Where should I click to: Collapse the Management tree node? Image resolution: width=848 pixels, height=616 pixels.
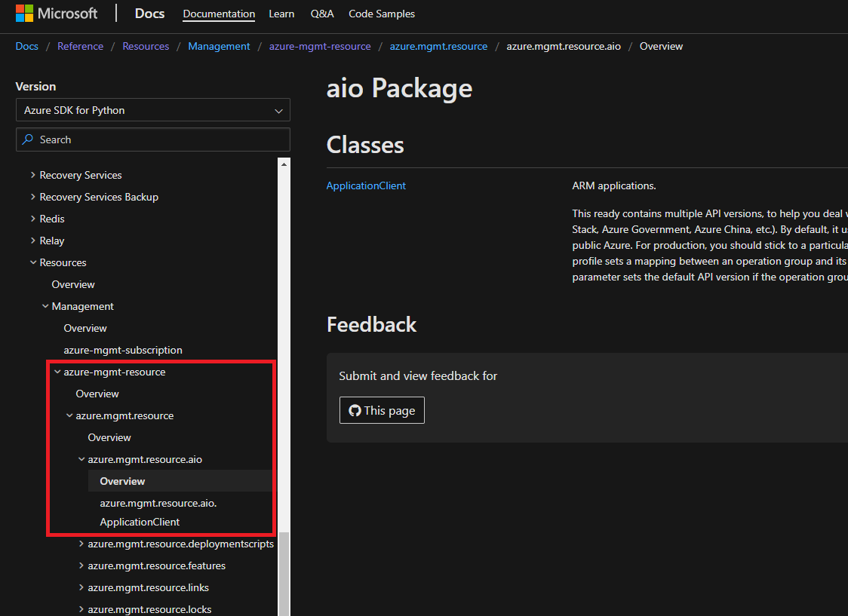tap(45, 306)
